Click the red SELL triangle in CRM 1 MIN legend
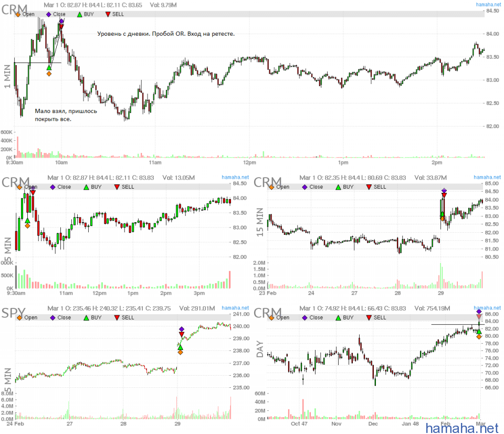Image resolution: width=504 pixels, height=434 pixels. [108, 15]
